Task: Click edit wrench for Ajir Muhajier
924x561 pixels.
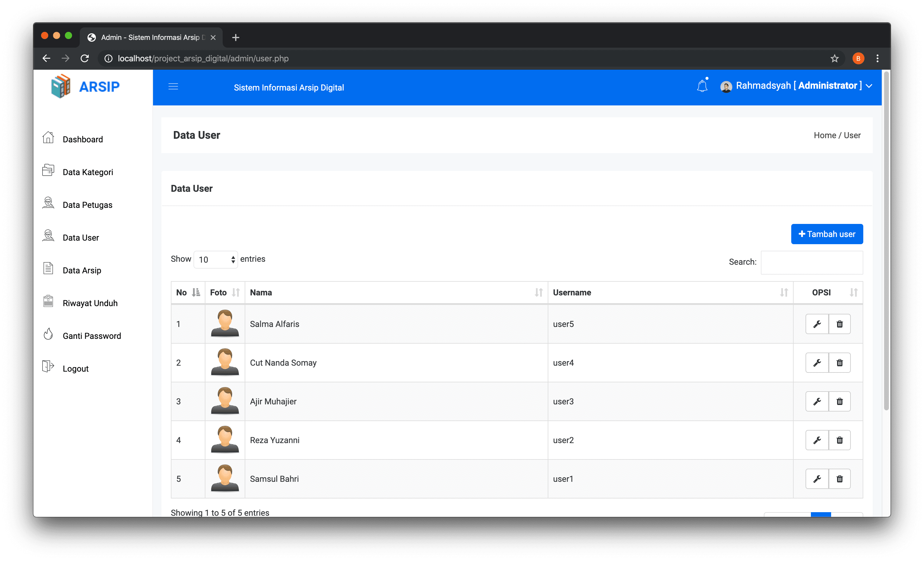Action: coord(817,401)
